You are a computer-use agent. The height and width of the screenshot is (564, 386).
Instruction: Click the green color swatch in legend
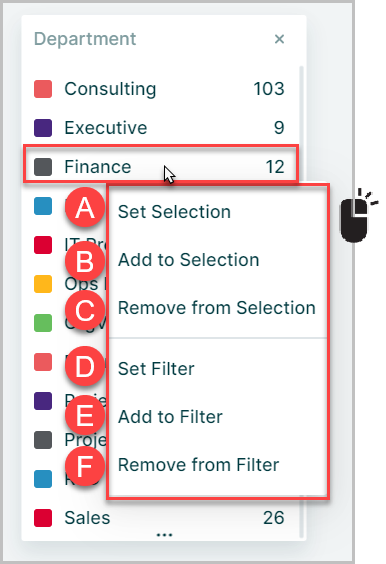(43, 323)
